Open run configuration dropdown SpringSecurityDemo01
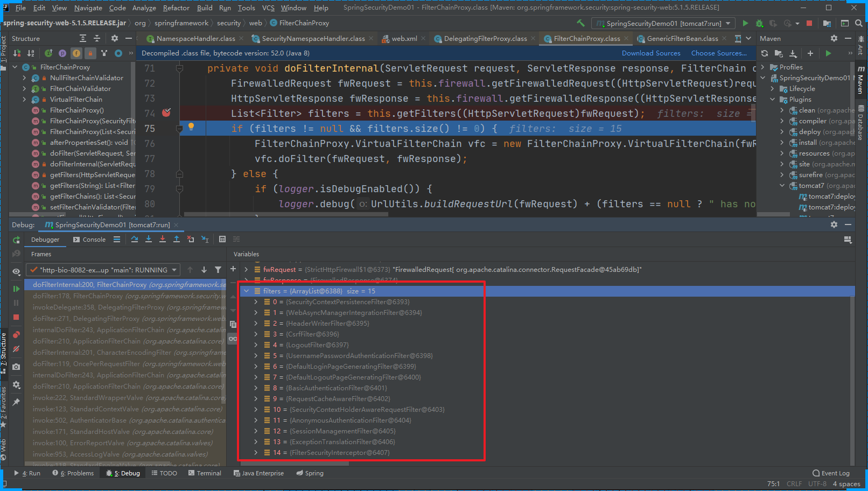This screenshot has height=491, width=868. pos(663,23)
